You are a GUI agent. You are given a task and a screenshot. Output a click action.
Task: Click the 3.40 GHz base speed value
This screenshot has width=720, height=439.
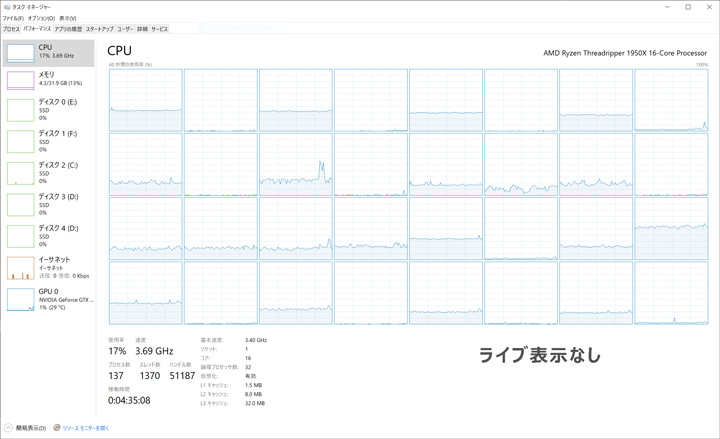[256, 340]
